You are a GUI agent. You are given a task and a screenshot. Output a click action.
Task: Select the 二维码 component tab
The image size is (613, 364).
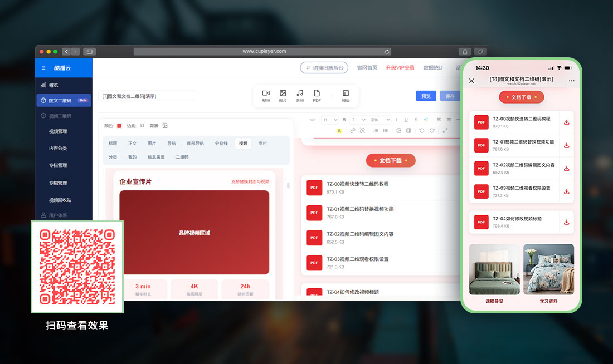click(182, 157)
